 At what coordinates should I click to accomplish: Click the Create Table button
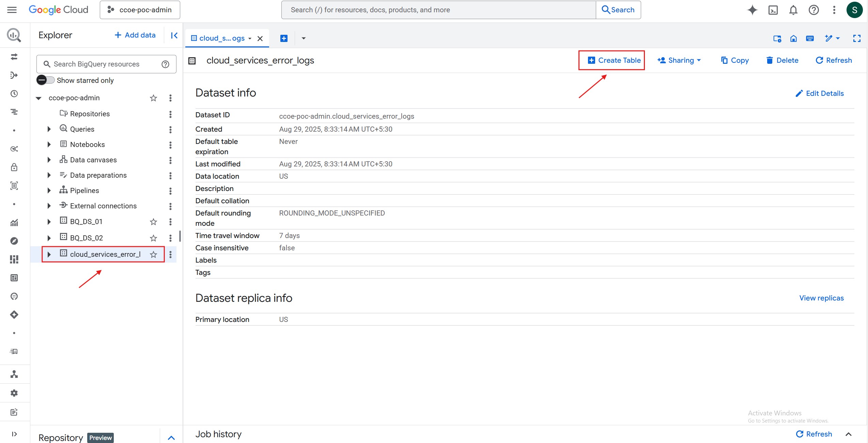(x=615, y=60)
